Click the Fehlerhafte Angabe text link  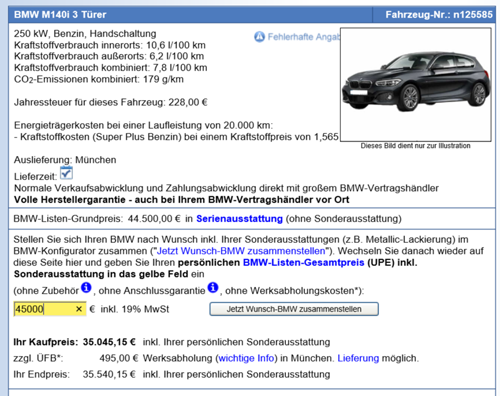click(304, 37)
